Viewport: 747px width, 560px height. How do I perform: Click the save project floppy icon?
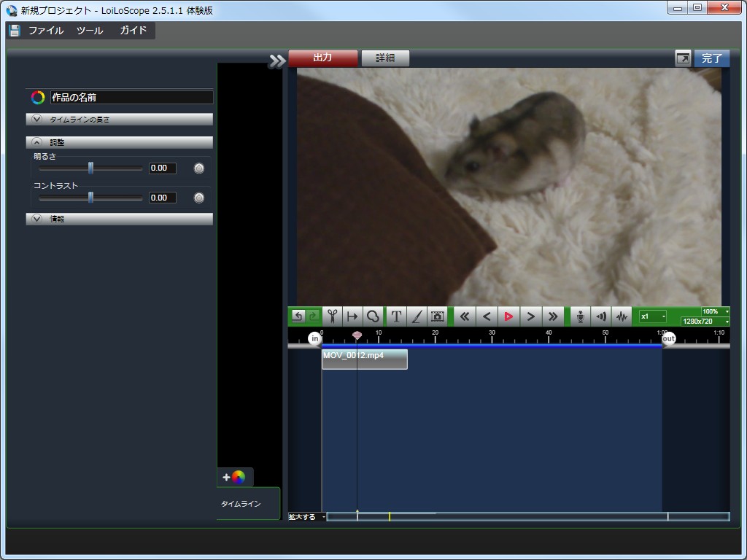[15, 31]
